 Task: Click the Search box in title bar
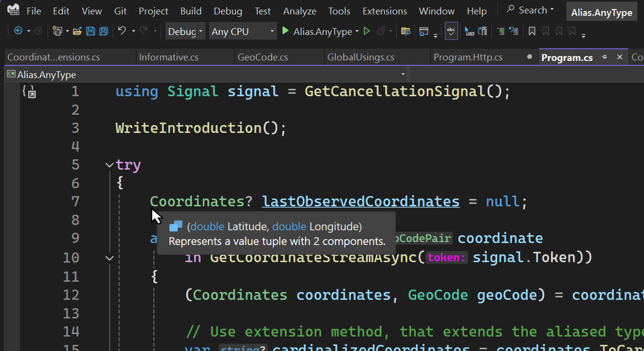click(x=530, y=10)
